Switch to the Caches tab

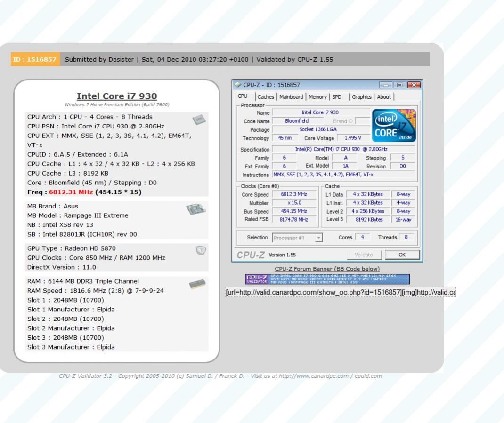point(266,96)
